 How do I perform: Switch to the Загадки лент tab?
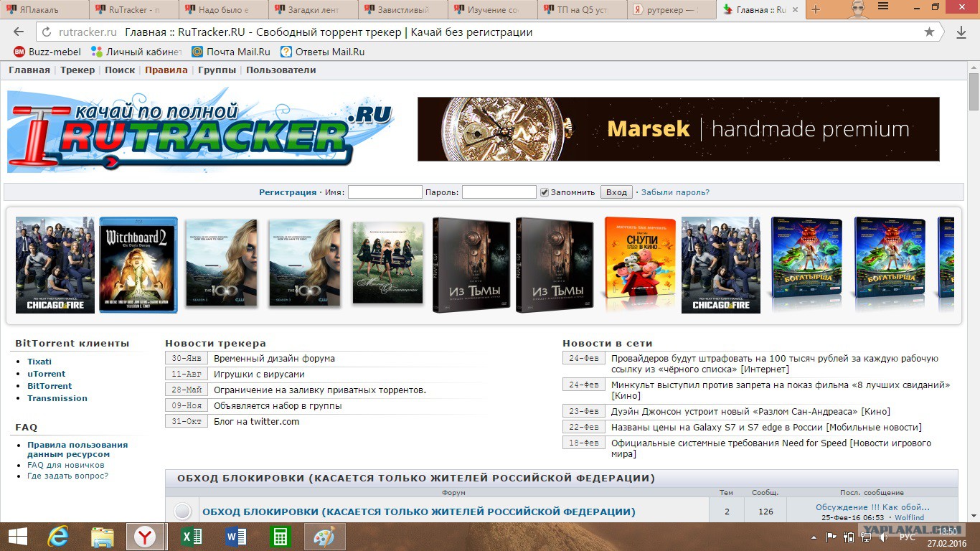(314, 10)
